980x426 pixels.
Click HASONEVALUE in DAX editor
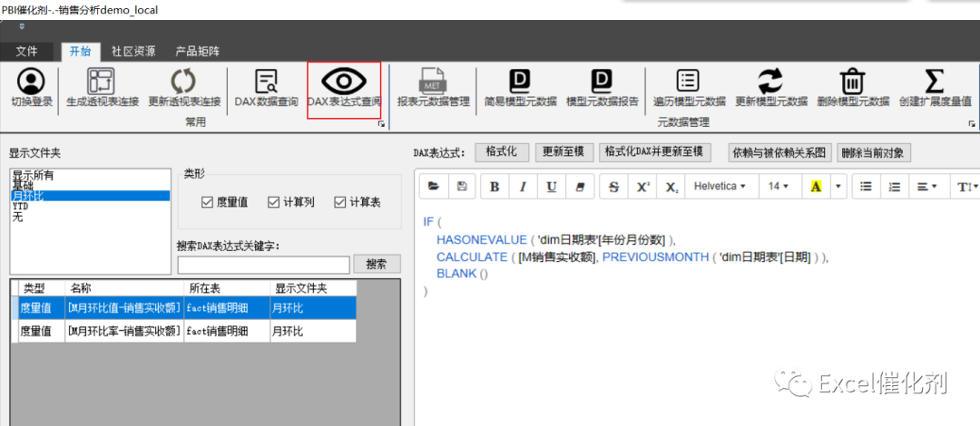click(x=481, y=240)
